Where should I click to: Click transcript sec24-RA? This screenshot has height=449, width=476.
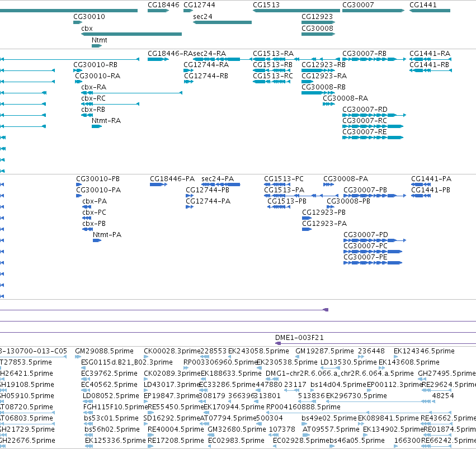click(x=209, y=54)
